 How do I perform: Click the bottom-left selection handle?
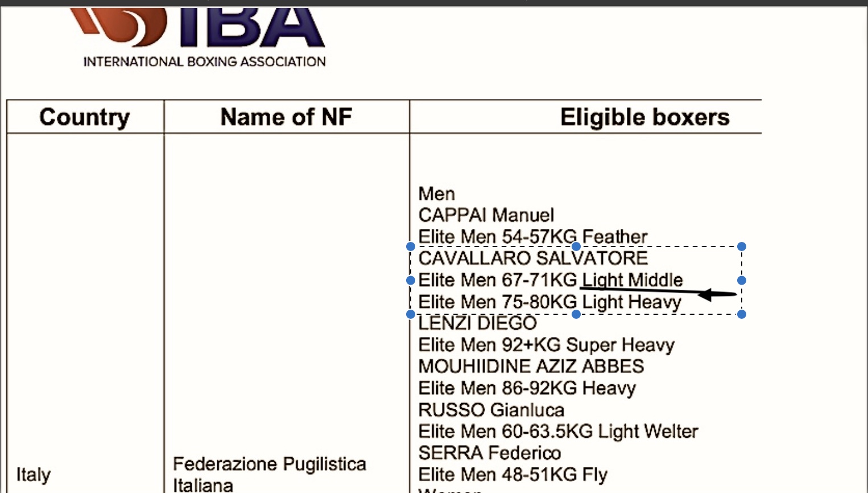point(411,314)
